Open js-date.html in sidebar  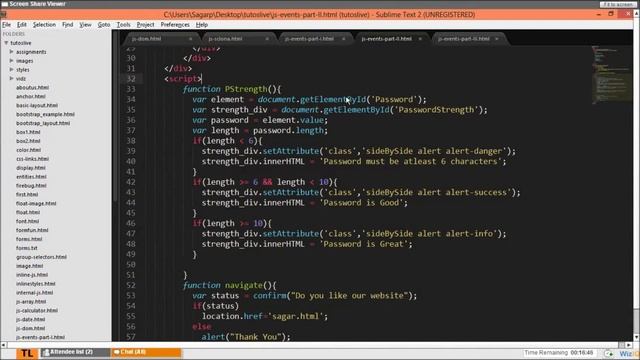coord(31,319)
